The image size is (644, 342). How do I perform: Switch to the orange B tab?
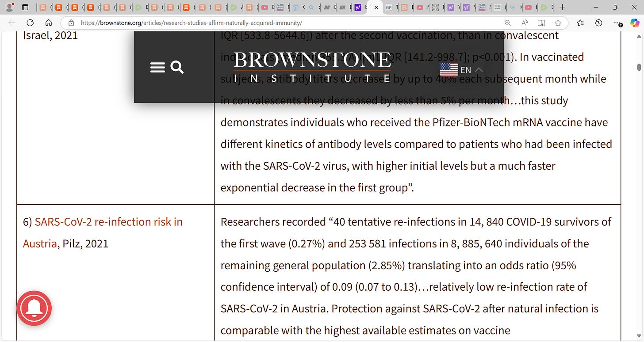coord(403,8)
